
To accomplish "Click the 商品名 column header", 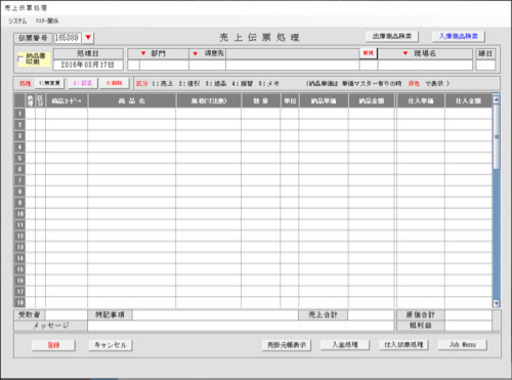I will pyautogui.click(x=132, y=101).
